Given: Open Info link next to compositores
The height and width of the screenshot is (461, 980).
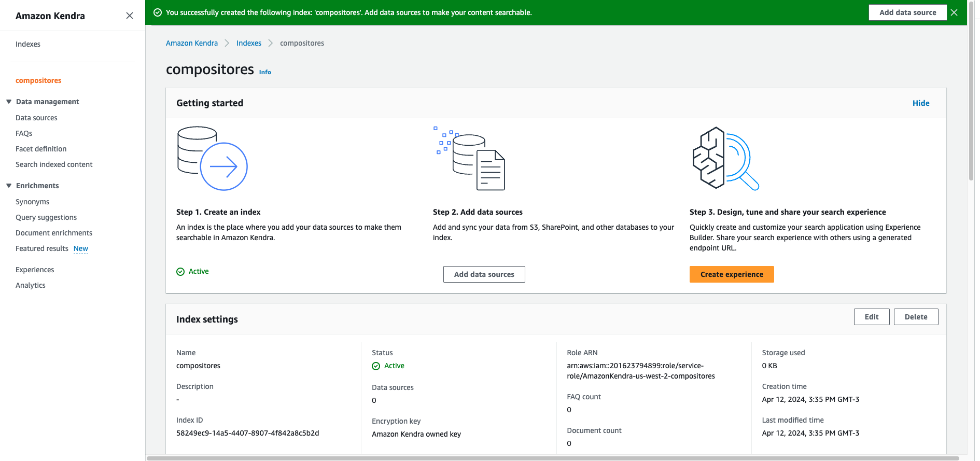Looking at the screenshot, I should pyautogui.click(x=265, y=72).
